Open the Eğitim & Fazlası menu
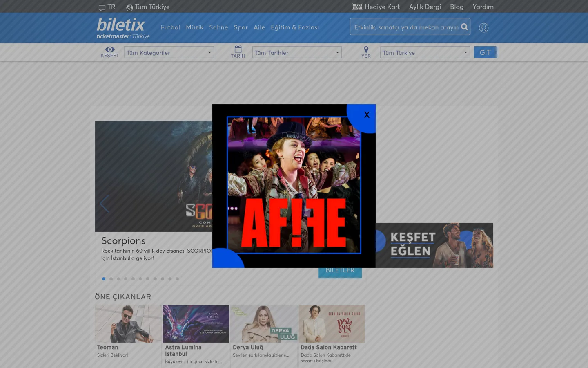 tap(295, 27)
